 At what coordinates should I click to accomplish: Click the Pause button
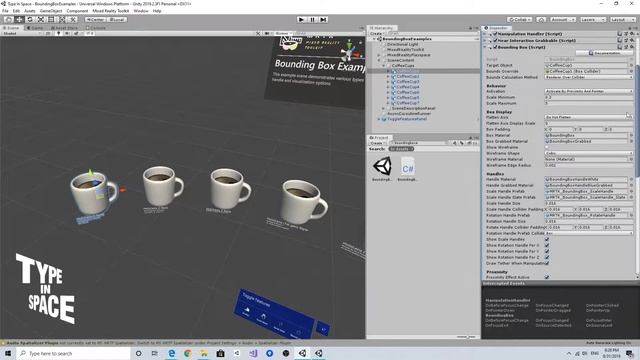click(x=312, y=19)
